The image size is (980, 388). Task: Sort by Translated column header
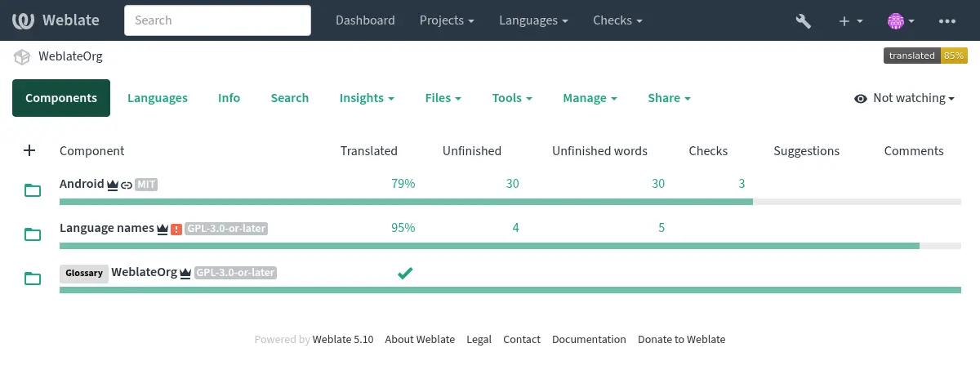pyautogui.click(x=369, y=150)
